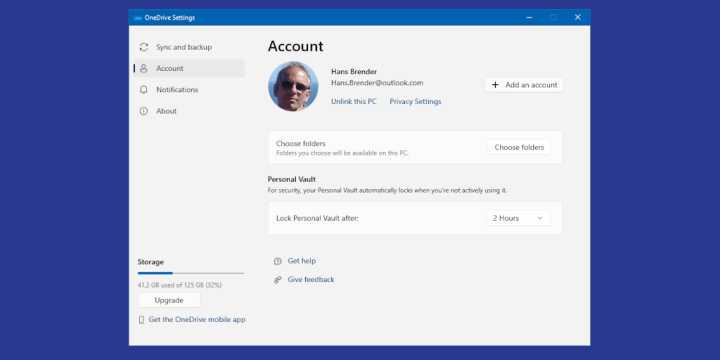This screenshot has width=720, height=360.
Task: Click the Notifications bell icon
Action: coord(144,90)
